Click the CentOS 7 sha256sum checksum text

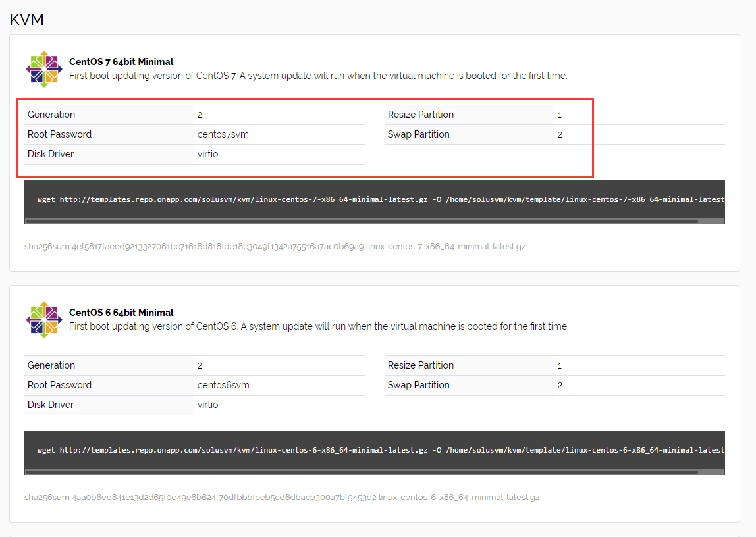tap(275, 247)
